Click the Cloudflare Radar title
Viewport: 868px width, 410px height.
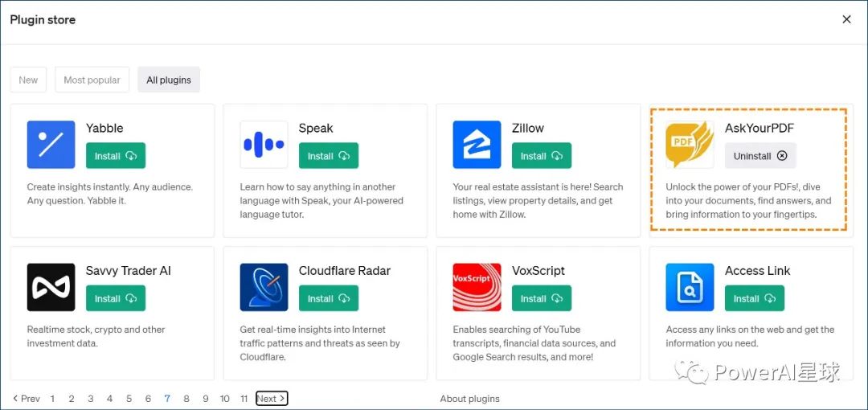click(345, 270)
